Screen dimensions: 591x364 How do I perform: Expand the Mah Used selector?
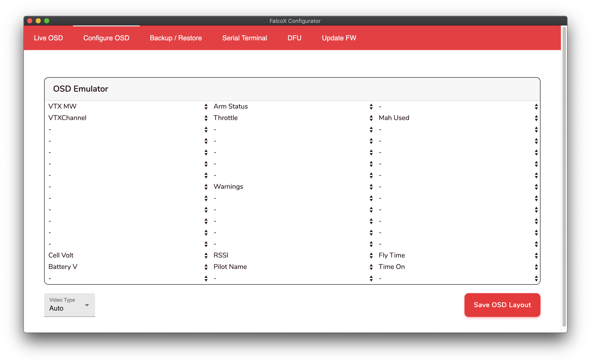point(536,118)
